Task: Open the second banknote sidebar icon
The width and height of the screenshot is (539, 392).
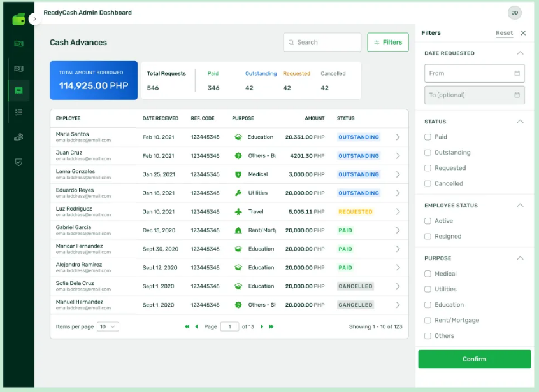Action: (x=18, y=69)
